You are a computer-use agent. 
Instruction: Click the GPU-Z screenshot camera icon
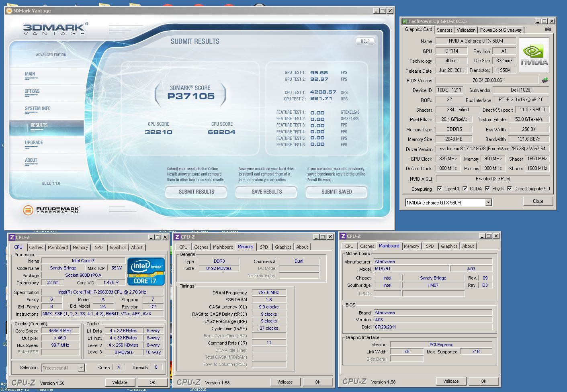548,29
